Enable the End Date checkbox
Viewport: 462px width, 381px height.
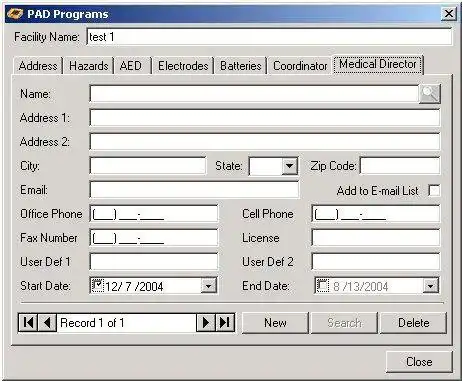322,286
